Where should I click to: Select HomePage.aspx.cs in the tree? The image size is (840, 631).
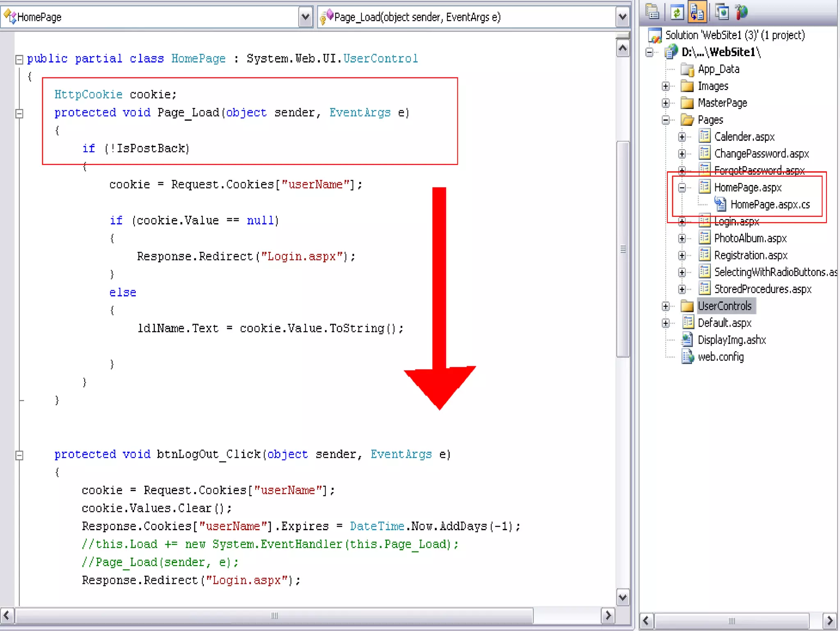[770, 205]
